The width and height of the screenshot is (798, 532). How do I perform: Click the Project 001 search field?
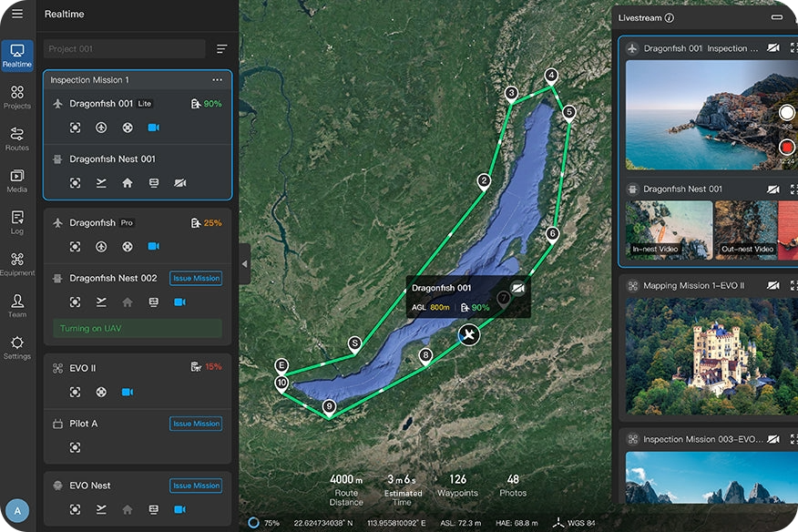[125, 49]
